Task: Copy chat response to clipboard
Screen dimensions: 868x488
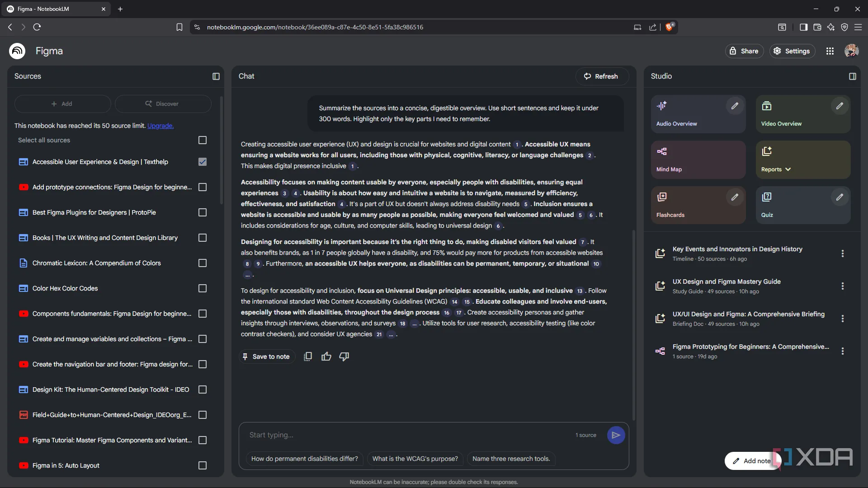Action: tap(308, 357)
